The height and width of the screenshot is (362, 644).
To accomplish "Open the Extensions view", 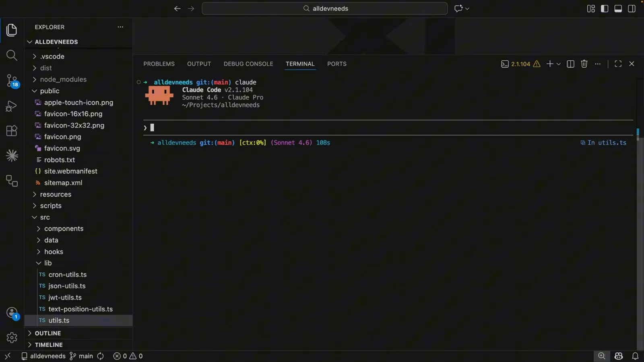I will (12, 131).
